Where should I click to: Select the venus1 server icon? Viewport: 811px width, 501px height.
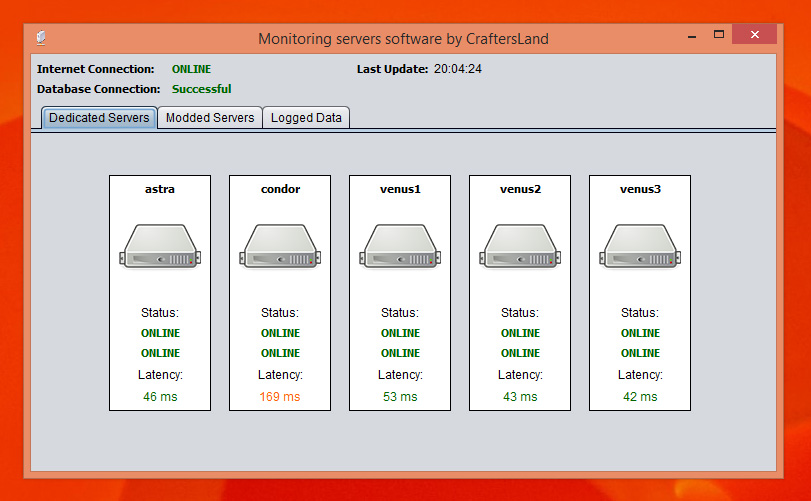400,246
